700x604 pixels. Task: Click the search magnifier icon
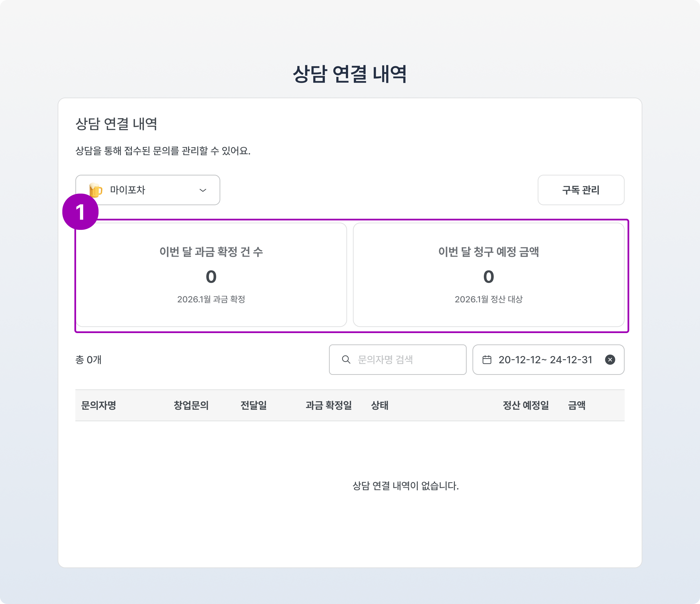tap(346, 360)
